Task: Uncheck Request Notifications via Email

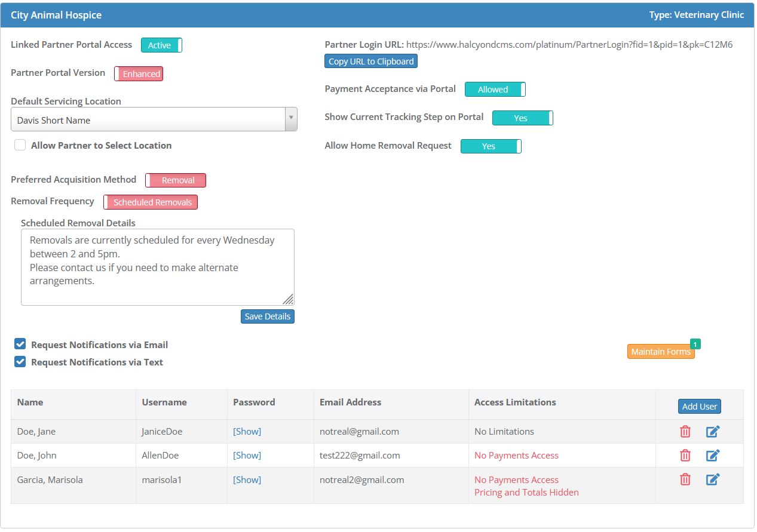Action: 20,344
